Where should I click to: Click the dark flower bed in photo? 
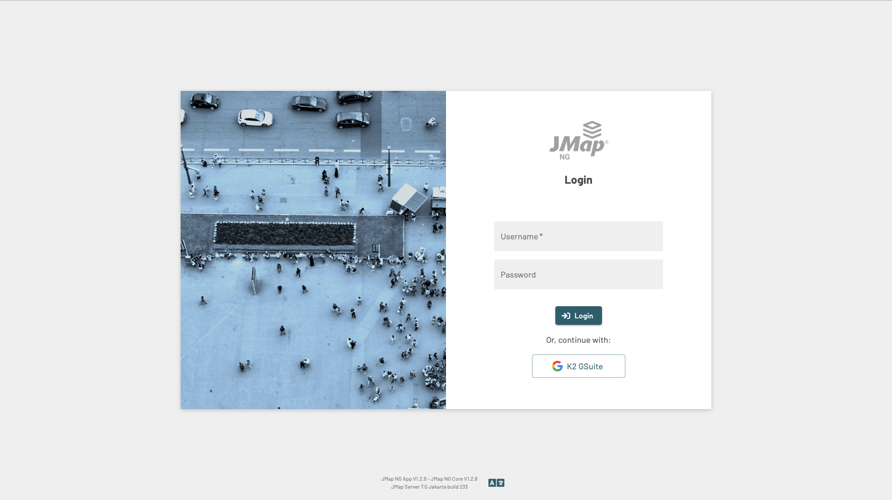point(285,234)
